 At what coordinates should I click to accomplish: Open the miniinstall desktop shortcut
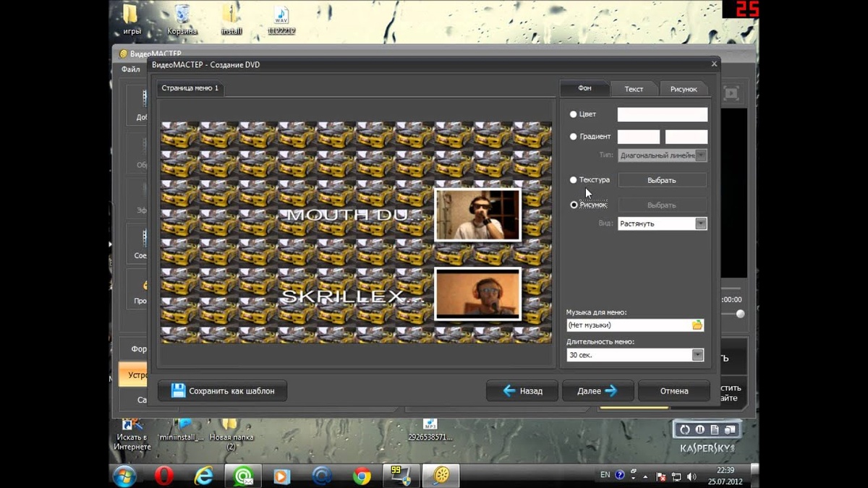[182, 430]
